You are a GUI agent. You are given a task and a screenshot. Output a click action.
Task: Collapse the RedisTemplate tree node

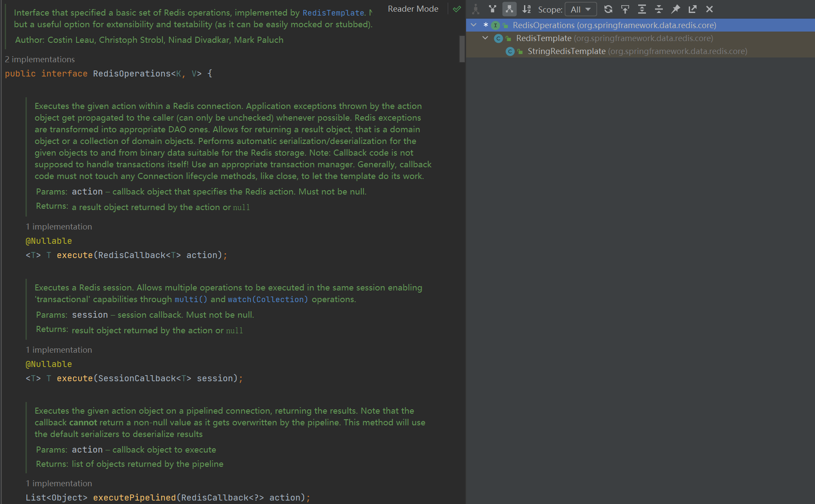click(x=485, y=38)
